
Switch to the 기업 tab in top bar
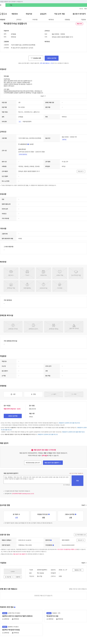coord(11,5)
